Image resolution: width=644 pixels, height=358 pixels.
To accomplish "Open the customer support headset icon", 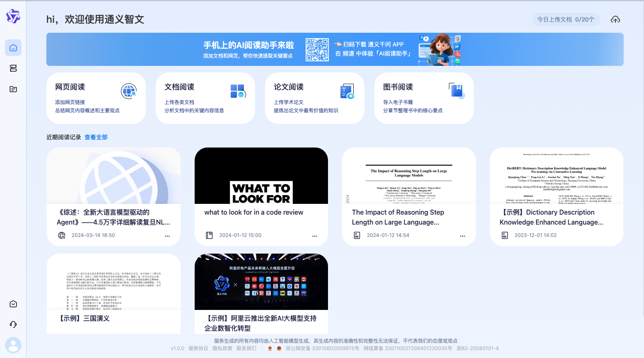I will coord(13,324).
